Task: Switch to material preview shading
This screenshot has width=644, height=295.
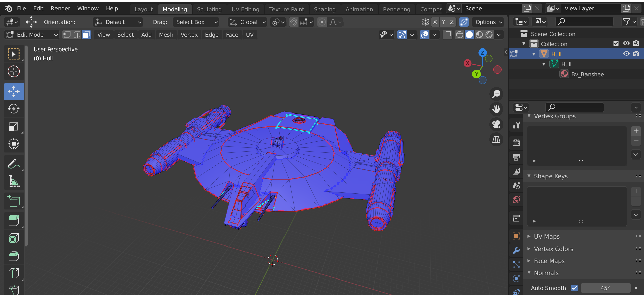Action: 479,35
